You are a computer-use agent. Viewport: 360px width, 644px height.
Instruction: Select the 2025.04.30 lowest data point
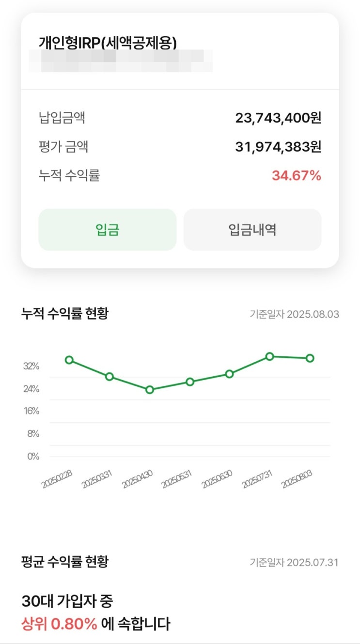pyautogui.click(x=150, y=390)
